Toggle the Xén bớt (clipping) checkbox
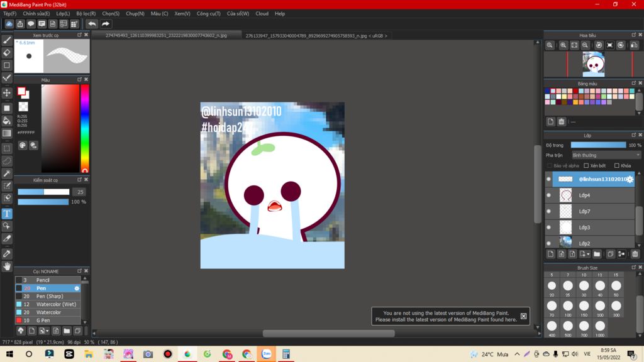 [586, 166]
